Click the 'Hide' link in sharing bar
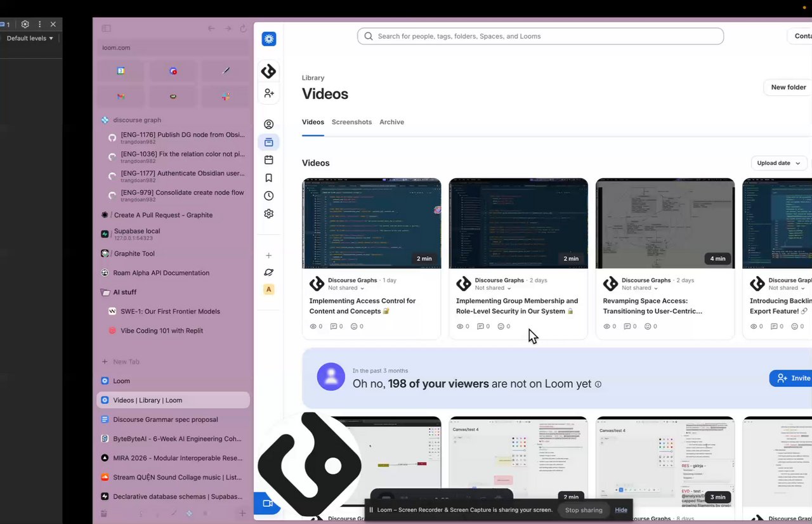The height and width of the screenshot is (524, 812). coord(621,510)
